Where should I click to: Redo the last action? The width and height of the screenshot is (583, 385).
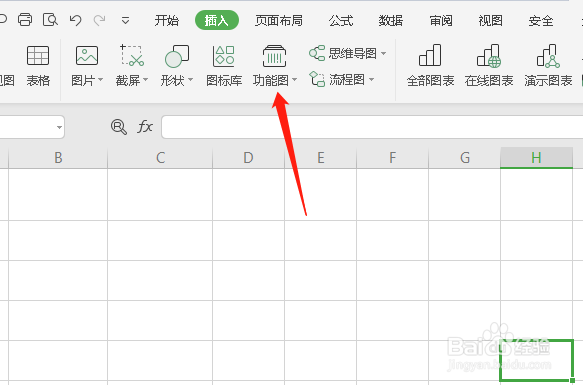coord(99,20)
